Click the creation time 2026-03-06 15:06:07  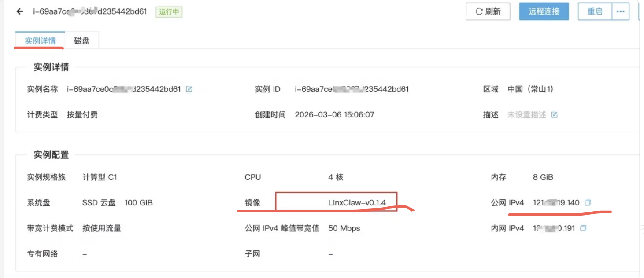pyautogui.click(x=334, y=115)
